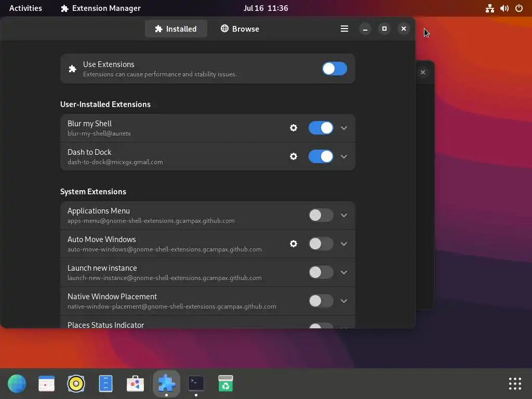The image size is (532, 399).
Task: Disable the Blur my Shell extension
Action: 321,128
